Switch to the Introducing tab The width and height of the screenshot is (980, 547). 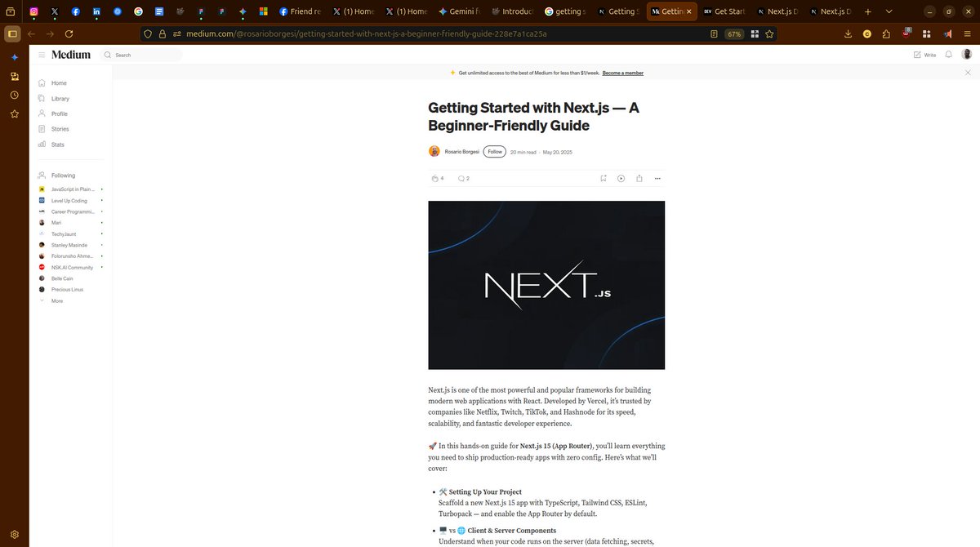coord(513,11)
